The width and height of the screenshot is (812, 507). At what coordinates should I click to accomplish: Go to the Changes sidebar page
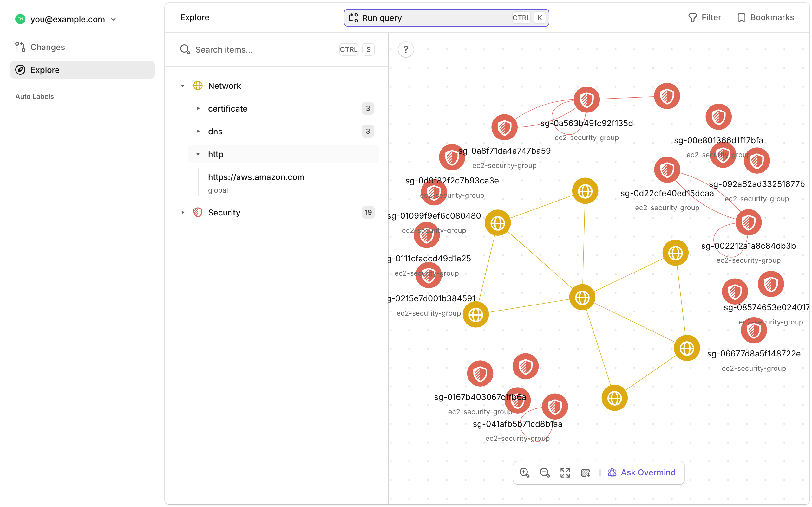click(x=47, y=47)
